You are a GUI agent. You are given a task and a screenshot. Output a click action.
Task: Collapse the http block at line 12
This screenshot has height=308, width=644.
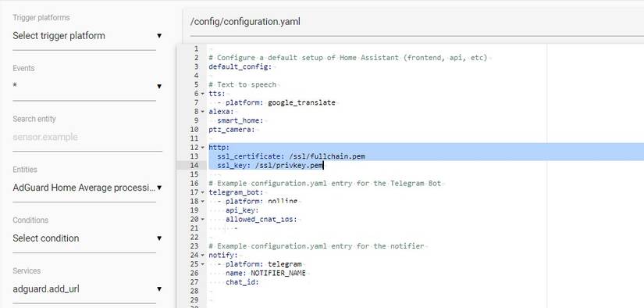pyautogui.click(x=202, y=148)
